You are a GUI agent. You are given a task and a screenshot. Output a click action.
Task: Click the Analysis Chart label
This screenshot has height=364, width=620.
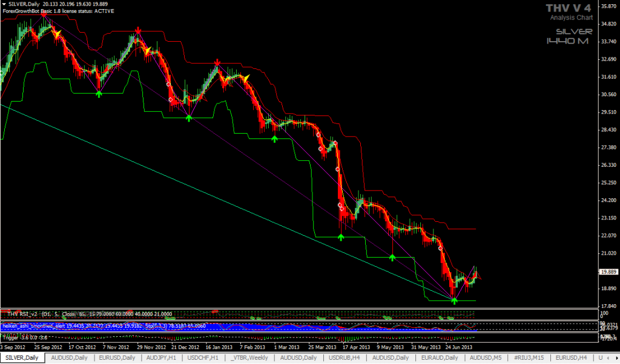coord(572,18)
